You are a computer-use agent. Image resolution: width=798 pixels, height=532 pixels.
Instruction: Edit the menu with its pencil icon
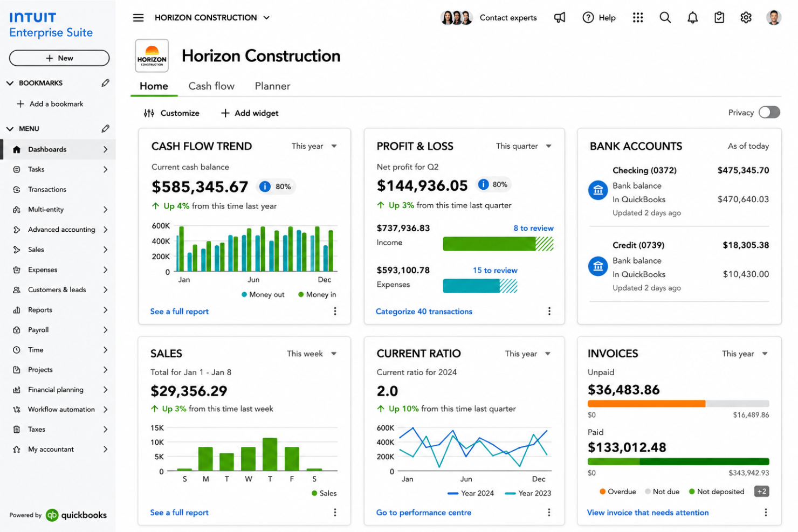click(105, 129)
